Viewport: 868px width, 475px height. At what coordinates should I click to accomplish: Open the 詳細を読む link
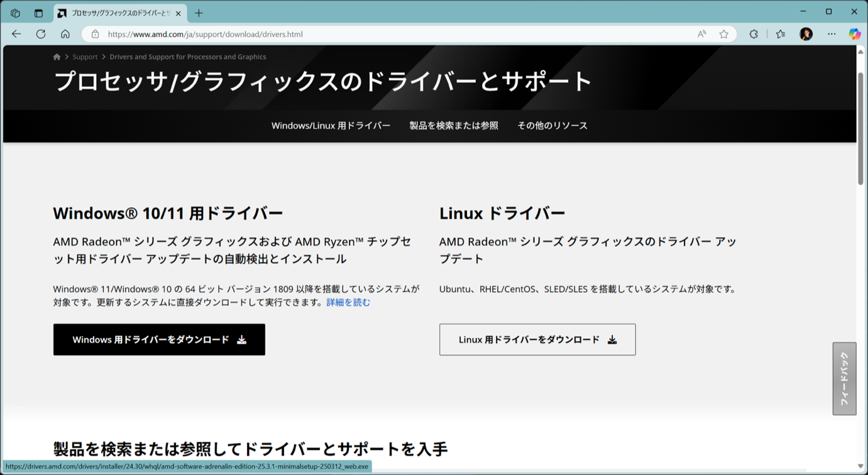point(348,302)
